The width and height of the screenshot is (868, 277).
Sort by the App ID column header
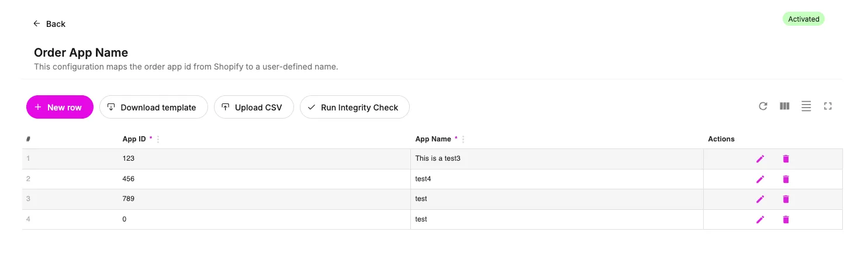134,139
